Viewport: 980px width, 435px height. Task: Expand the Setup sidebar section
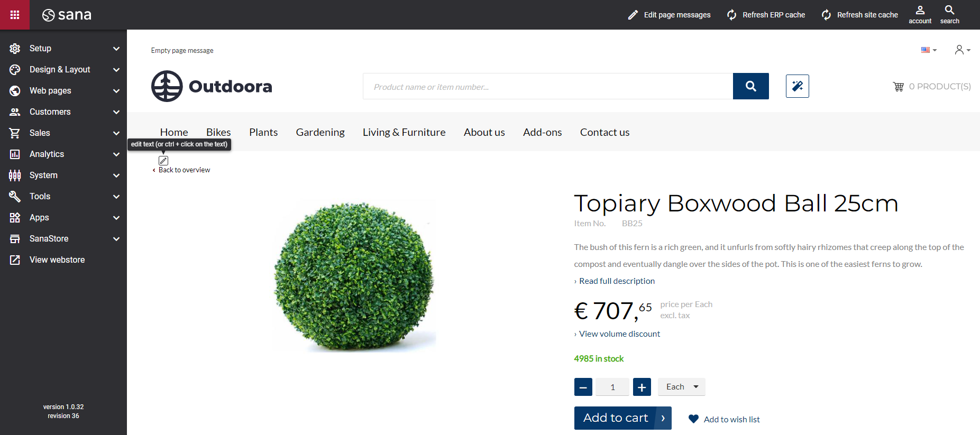click(63, 49)
